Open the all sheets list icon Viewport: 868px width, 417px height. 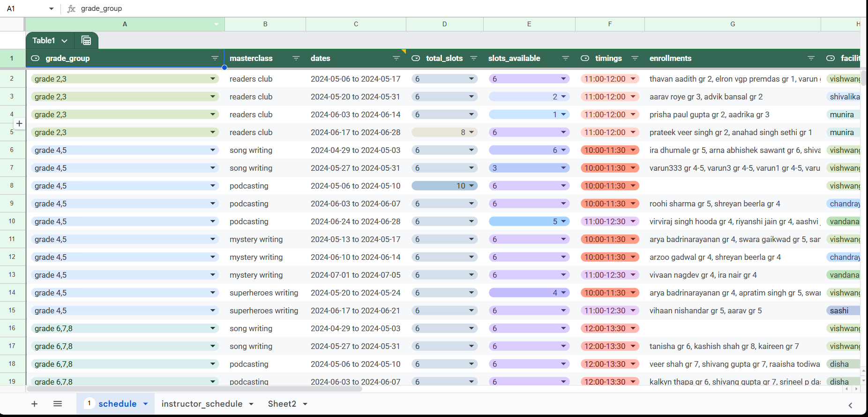[x=58, y=404]
